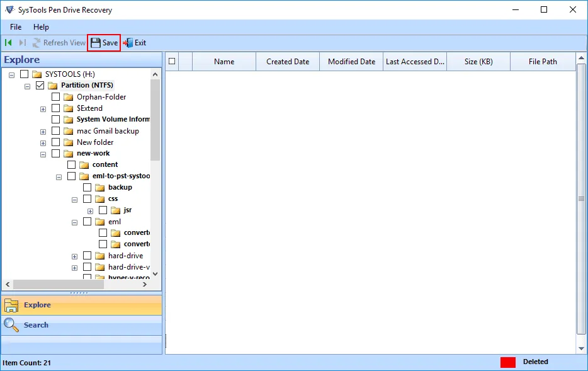Image resolution: width=588 pixels, height=371 pixels.
Task: Expand the $Extend folder node
Action: (x=42, y=108)
